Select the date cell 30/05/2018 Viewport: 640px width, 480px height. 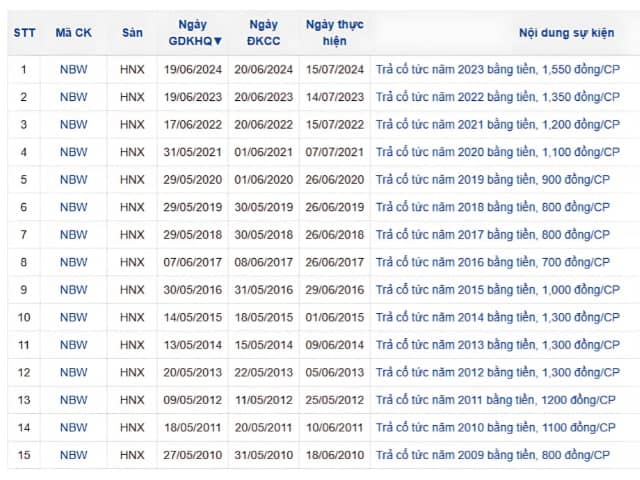coord(264,235)
